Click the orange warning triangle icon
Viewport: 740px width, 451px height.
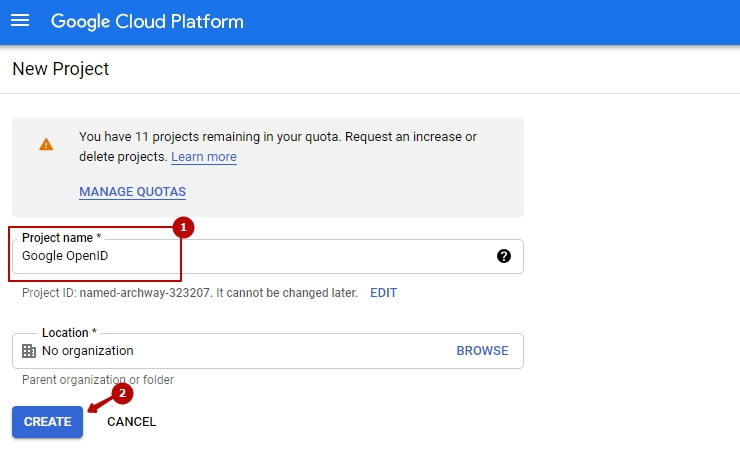46,145
